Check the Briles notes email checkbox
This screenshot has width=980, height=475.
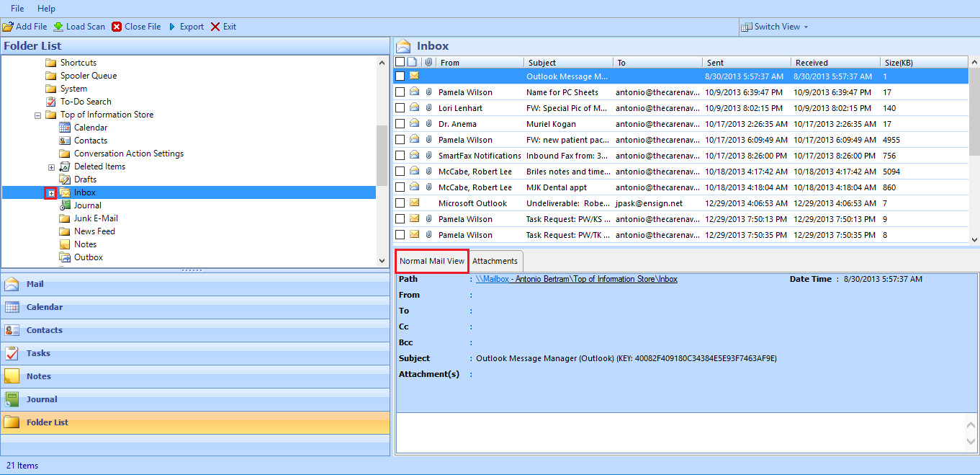400,172
